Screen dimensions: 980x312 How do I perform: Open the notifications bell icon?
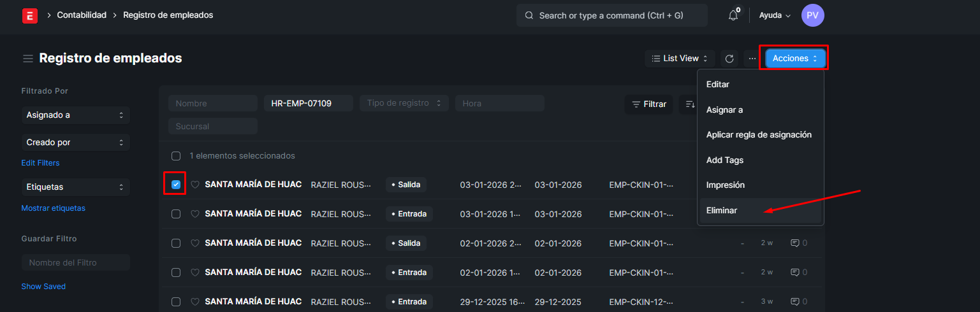coord(733,15)
